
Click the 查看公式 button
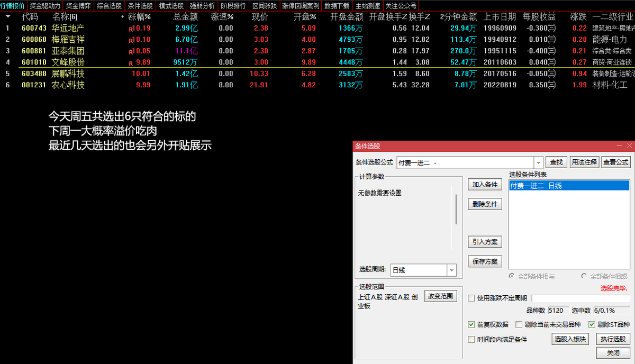pos(616,162)
